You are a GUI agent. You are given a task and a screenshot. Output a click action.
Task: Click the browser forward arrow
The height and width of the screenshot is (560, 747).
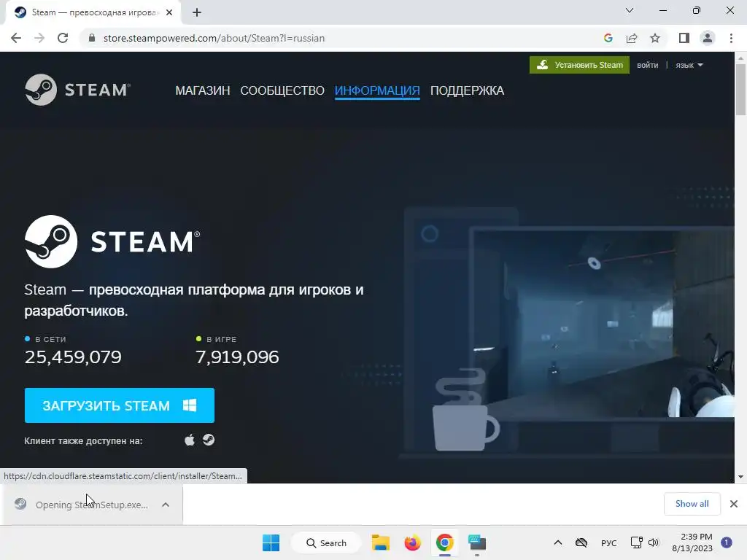39,38
